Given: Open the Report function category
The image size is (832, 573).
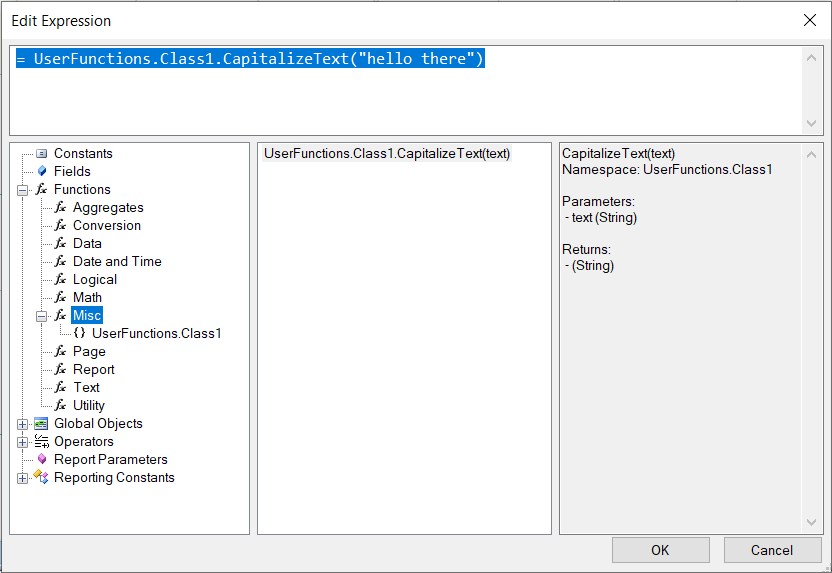Looking at the screenshot, I should click(x=93, y=369).
